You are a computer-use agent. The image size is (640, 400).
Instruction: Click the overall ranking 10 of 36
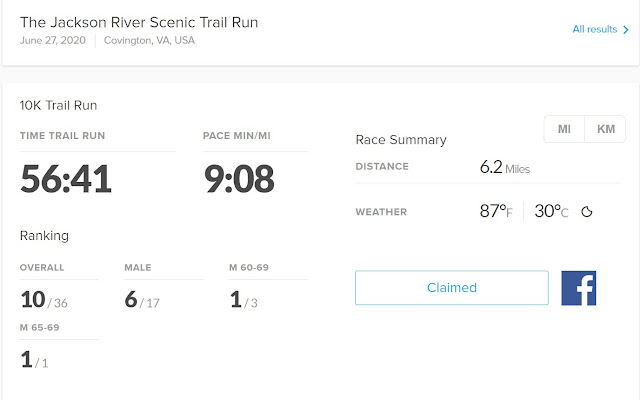point(44,299)
